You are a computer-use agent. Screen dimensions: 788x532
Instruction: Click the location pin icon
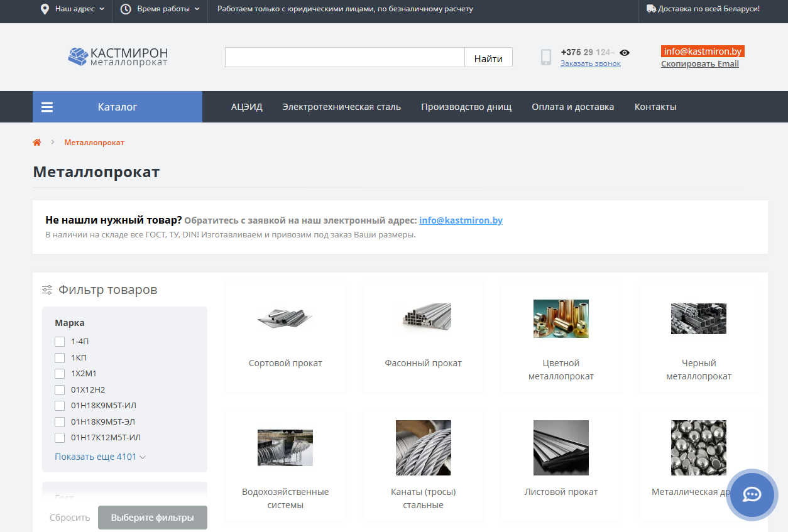[45, 9]
